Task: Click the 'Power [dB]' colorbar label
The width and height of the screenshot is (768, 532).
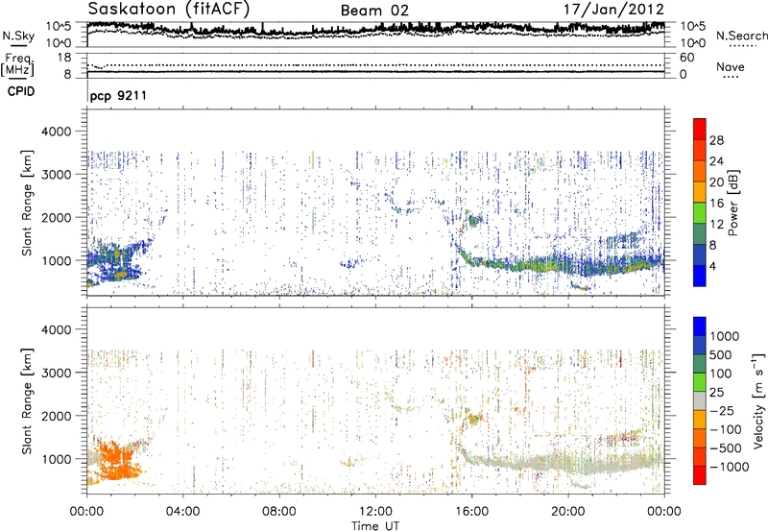Action: pos(732,203)
